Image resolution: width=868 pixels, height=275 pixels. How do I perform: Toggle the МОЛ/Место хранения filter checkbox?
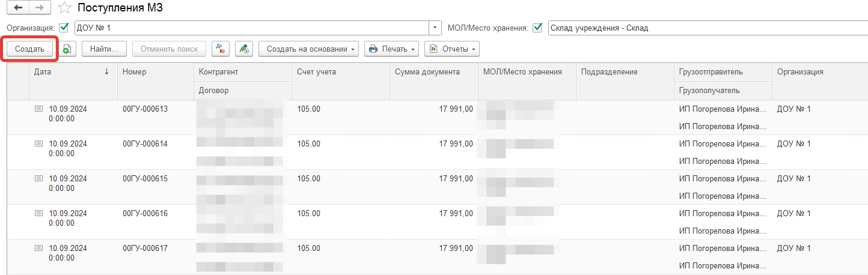[537, 28]
